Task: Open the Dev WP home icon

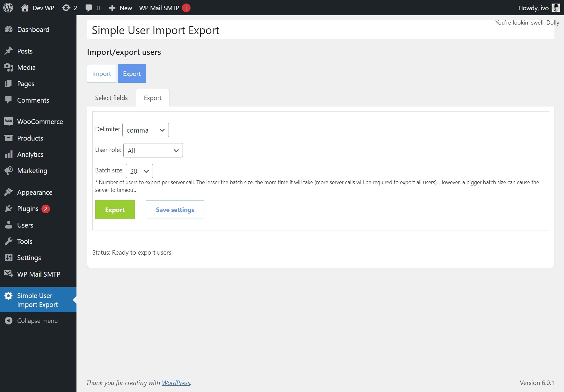Action: click(25, 8)
